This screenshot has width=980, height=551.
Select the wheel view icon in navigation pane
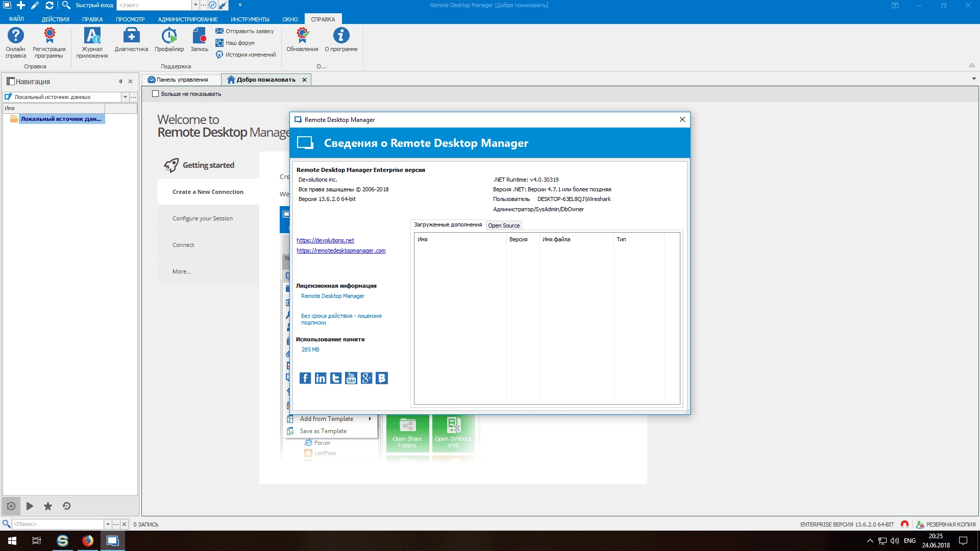point(11,506)
